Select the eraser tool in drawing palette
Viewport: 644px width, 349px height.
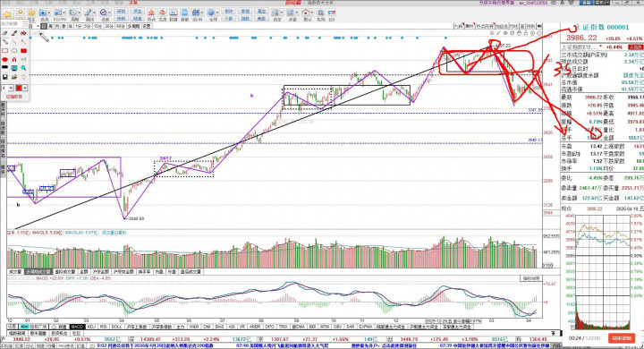(5, 33)
